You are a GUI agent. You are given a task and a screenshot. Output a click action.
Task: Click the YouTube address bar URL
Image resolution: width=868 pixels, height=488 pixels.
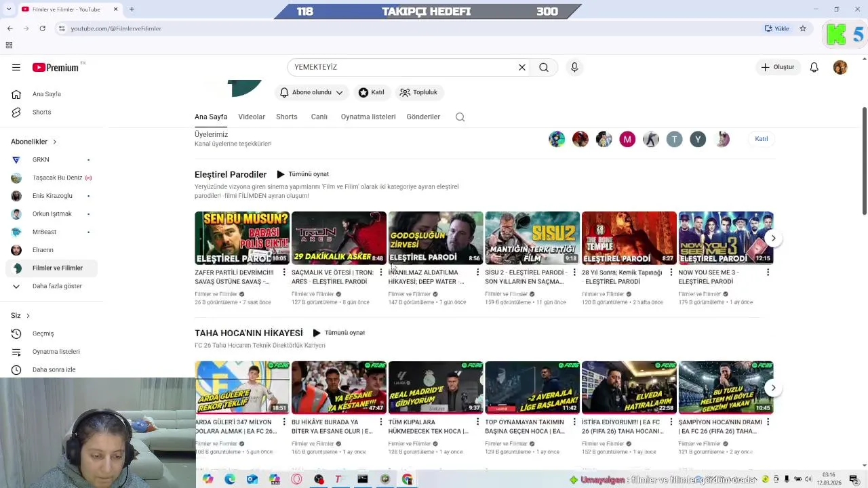point(116,28)
